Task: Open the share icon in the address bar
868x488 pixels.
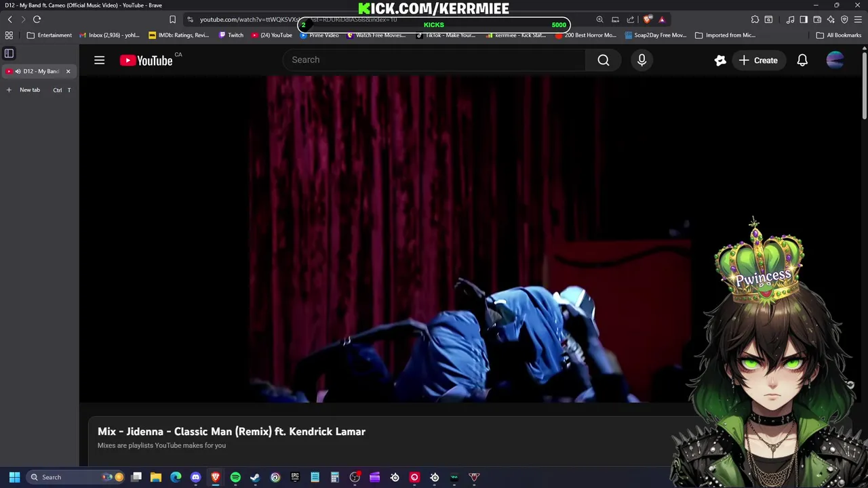Action: tap(631, 20)
